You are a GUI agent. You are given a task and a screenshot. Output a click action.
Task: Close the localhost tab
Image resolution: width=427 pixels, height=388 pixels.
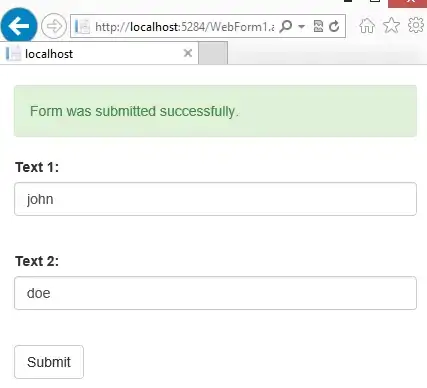188,53
